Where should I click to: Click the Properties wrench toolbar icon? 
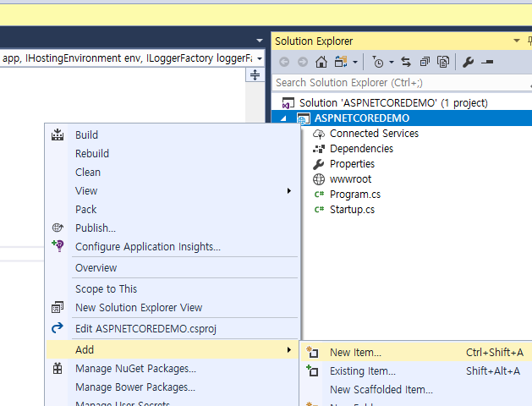tap(468, 62)
